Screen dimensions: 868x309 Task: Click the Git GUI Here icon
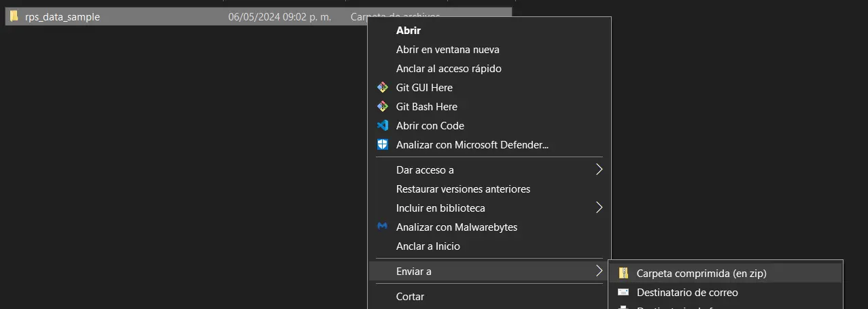coord(382,88)
